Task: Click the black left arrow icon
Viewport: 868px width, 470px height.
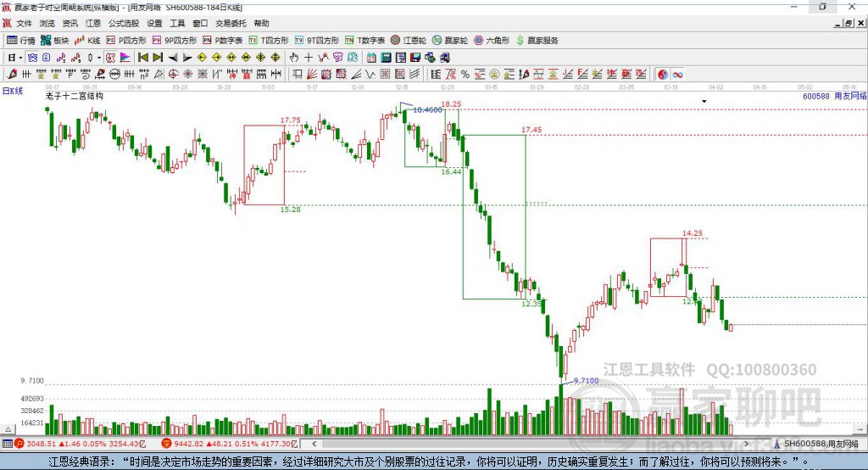Action: 173,58
